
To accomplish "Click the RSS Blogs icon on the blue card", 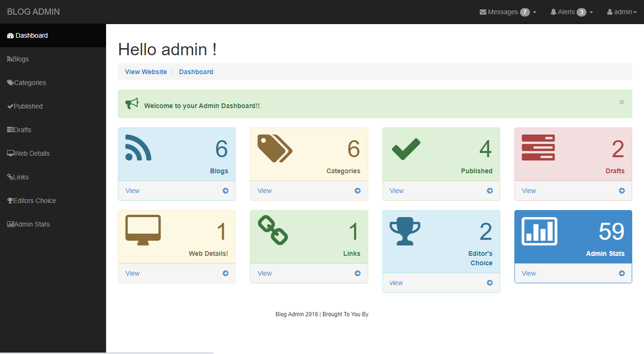I will coord(139,148).
